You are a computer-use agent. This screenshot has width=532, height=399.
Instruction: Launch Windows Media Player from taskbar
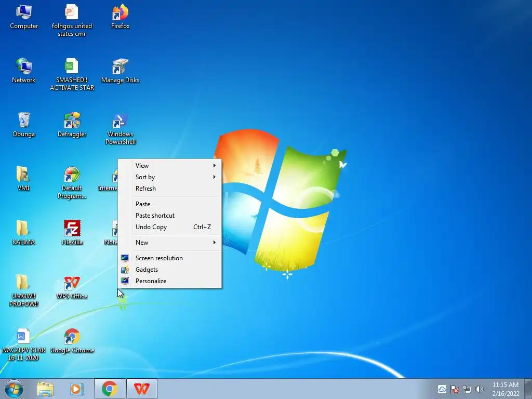pyautogui.click(x=77, y=389)
